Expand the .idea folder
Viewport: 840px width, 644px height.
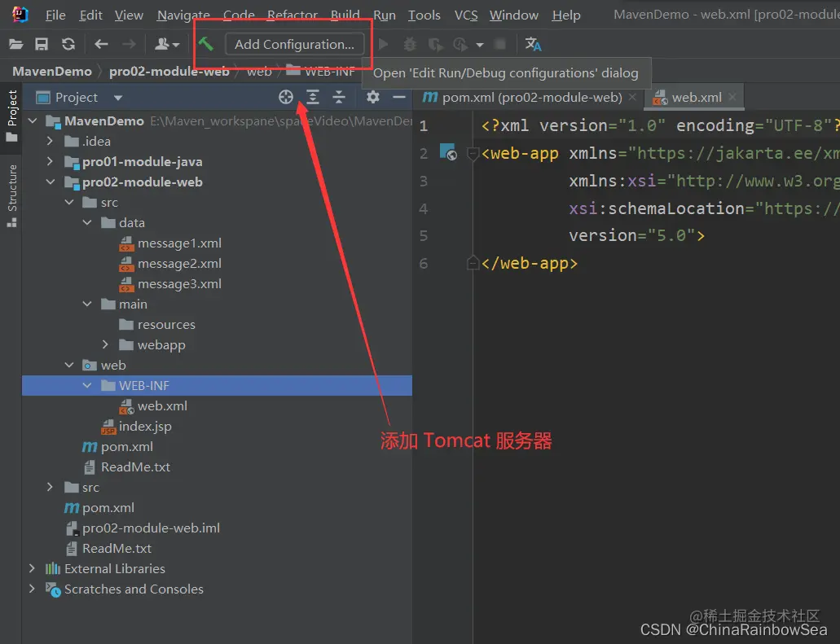click(50, 142)
